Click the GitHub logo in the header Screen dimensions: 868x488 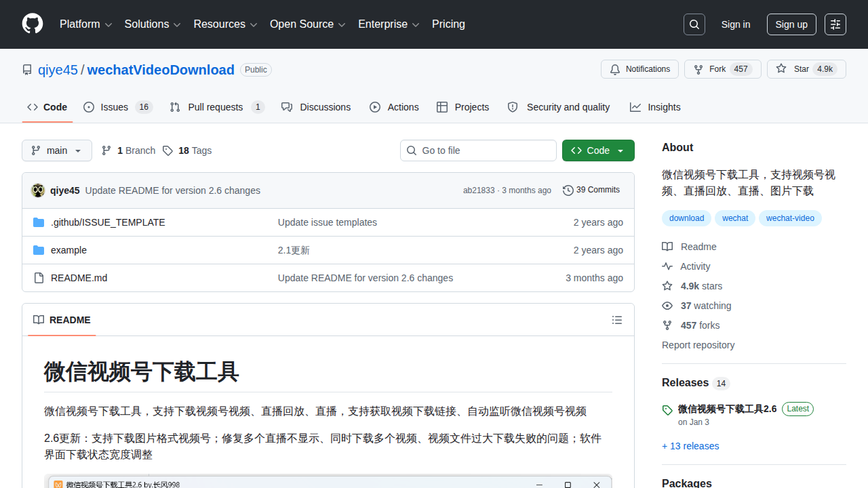tap(32, 24)
